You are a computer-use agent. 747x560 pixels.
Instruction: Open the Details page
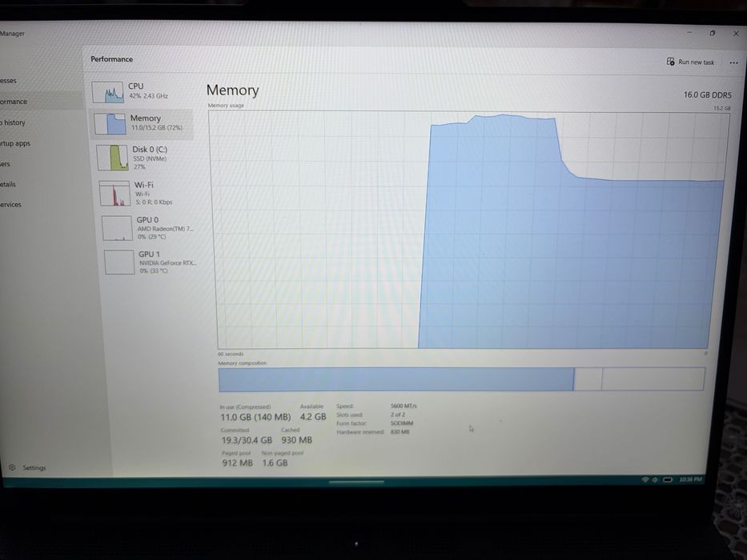(8, 184)
